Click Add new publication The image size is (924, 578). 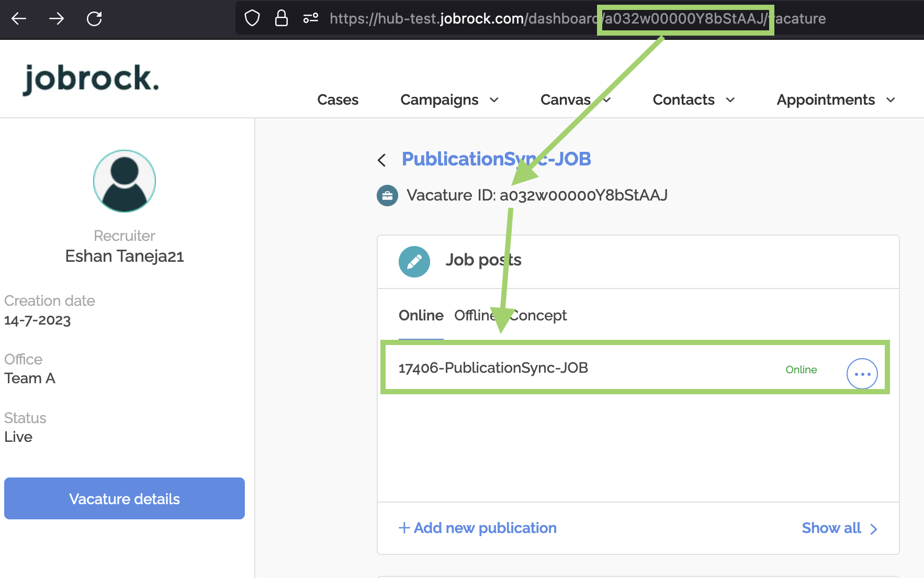(478, 528)
